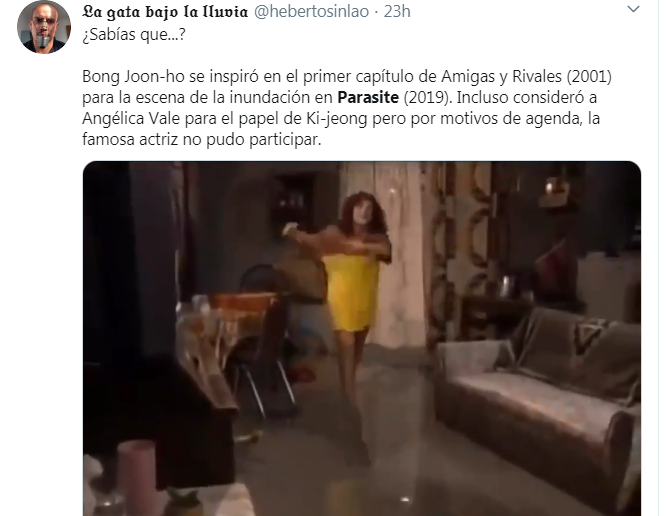Click the sofa shown in the video frame
Viewport: 670px width, 516px height.
(x=538, y=397)
